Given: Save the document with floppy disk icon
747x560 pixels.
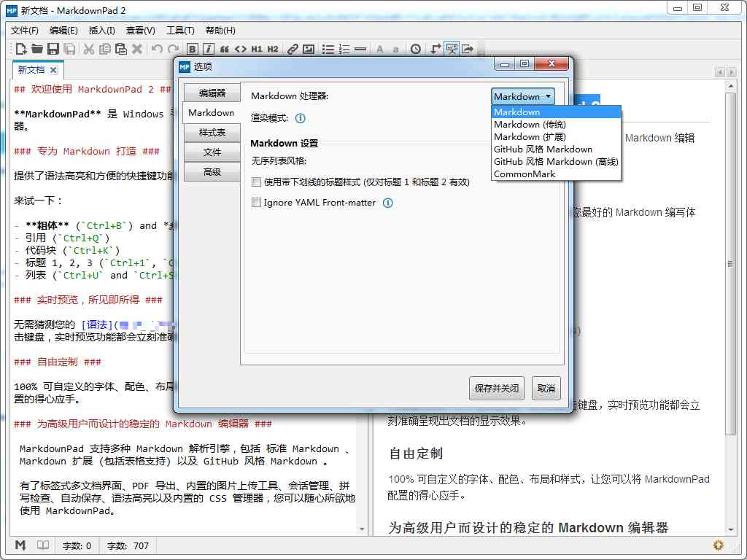Looking at the screenshot, I should [x=53, y=49].
